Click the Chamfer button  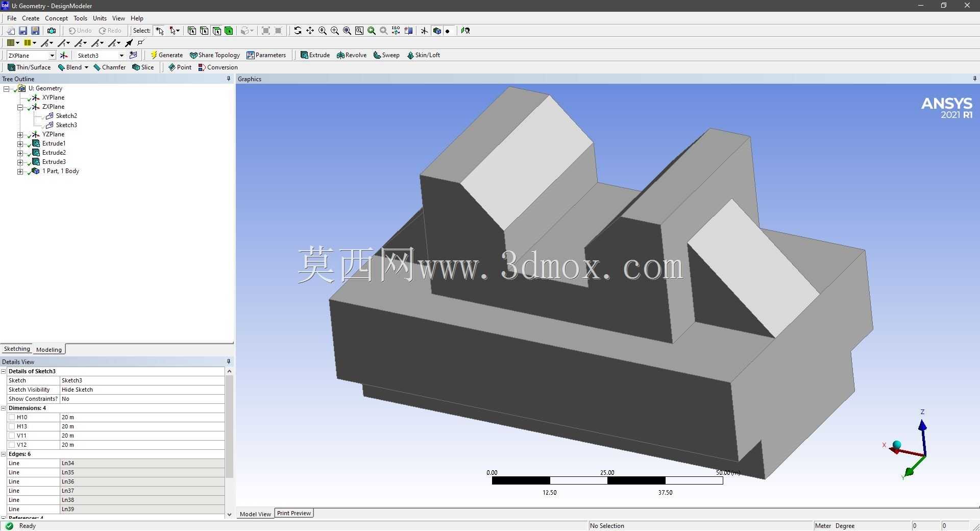point(109,67)
